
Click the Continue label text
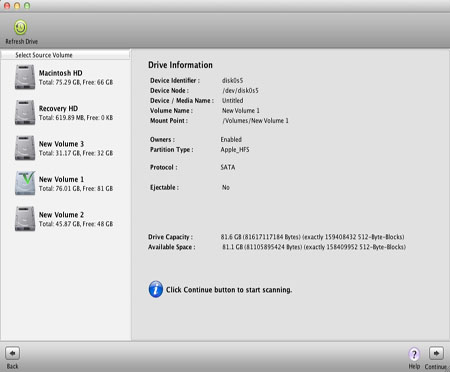coord(435,367)
